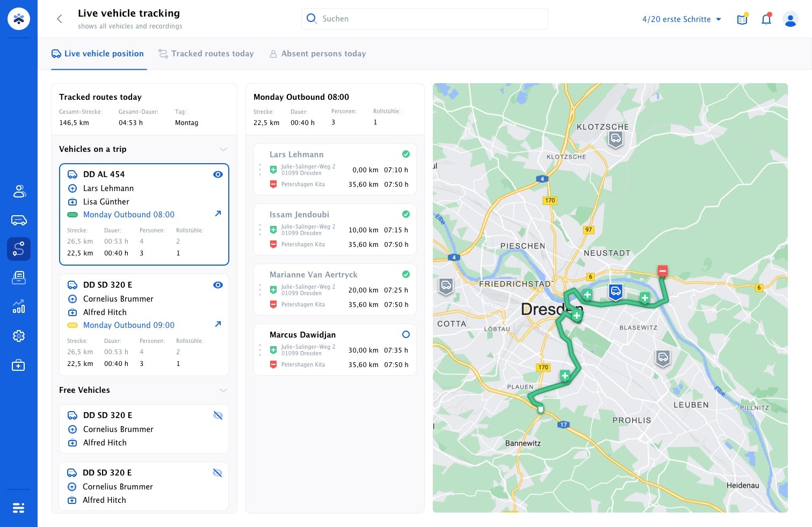Mark Marcus Dawidjan as picked up

pyautogui.click(x=406, y=334)
